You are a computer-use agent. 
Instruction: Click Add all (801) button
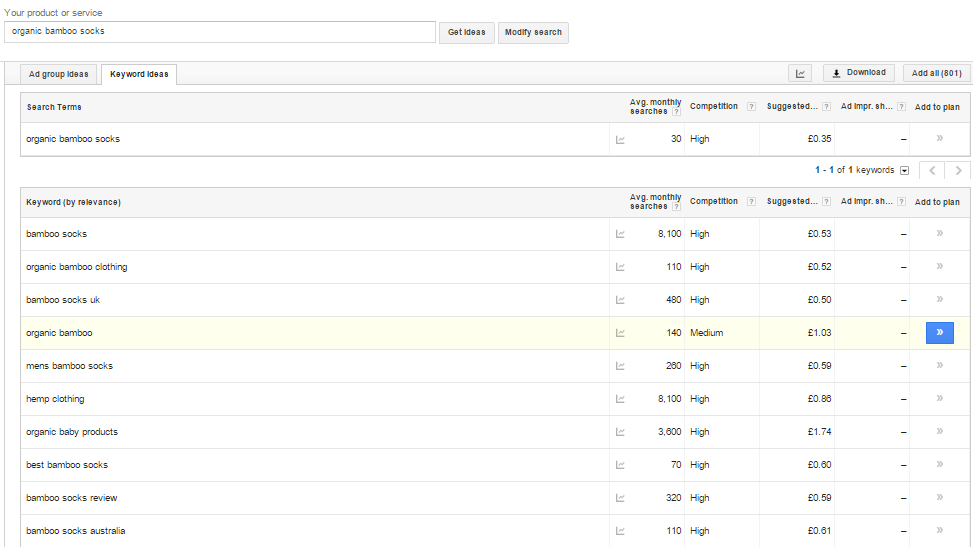(x=937, y=73)
